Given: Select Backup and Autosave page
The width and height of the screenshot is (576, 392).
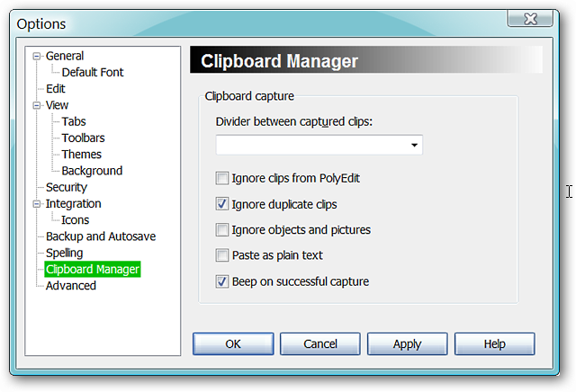Looking at the screenshot, I should click(x=101, y=236).
